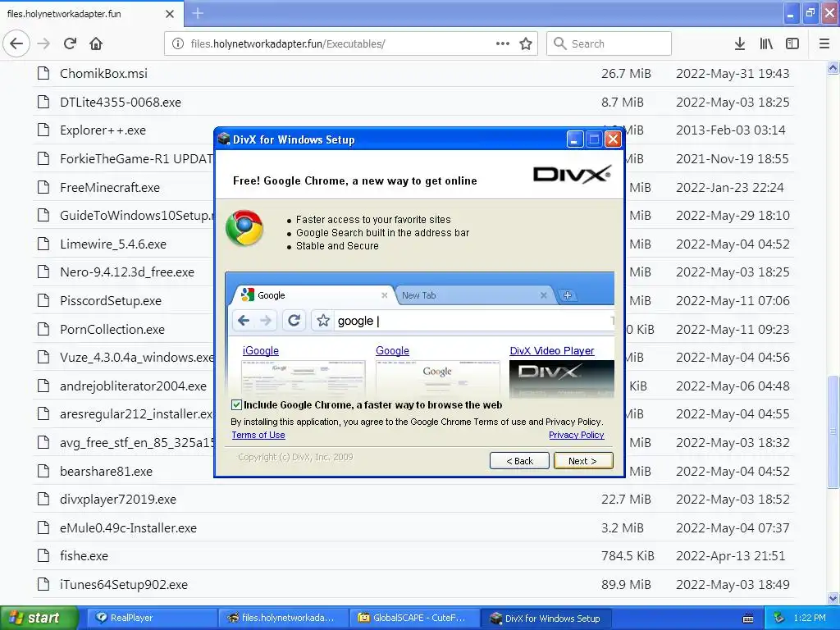Open Explorer++.exe file link
840x630 pixels.
(x=103, y=130)
